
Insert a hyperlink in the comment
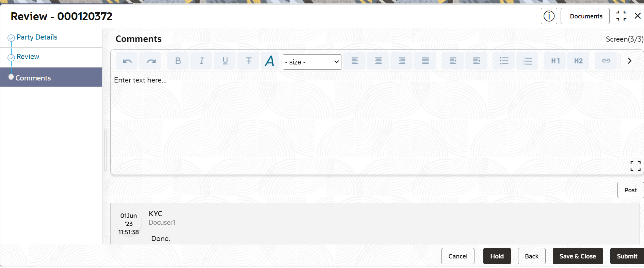pyautogui.click(x=606, y=61)
